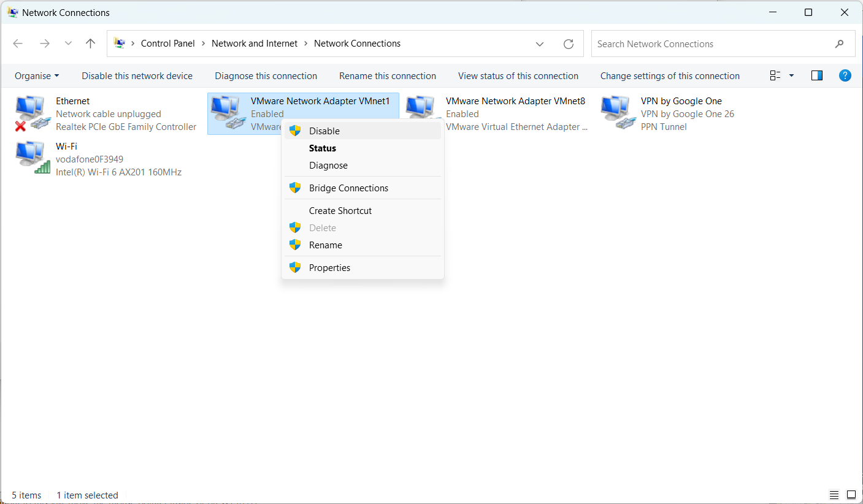Navigate to Network and Internet breadcrumb
The image size is (863, 504).
(x=255, y=44)
